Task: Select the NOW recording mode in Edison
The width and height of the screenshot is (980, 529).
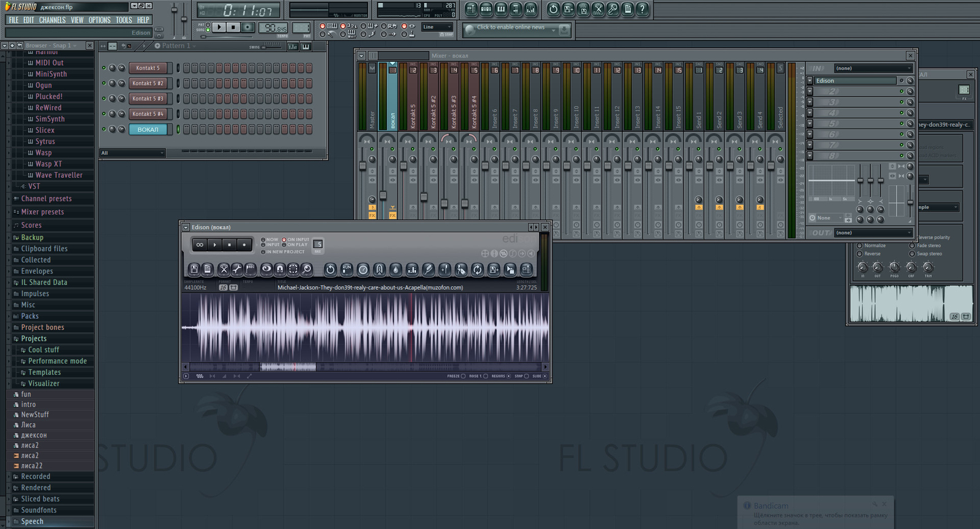Action: (x=263, y=240)
